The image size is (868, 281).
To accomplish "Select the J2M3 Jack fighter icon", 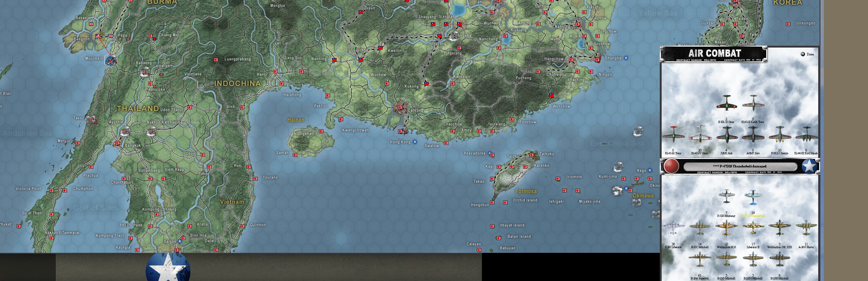I will (x=726, y=134).
